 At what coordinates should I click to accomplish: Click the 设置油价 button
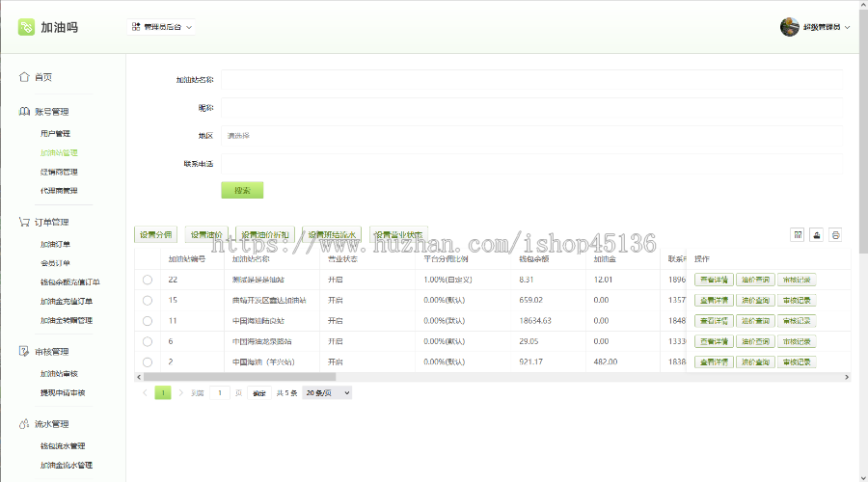pyautogui.click(x=206, y=234)
